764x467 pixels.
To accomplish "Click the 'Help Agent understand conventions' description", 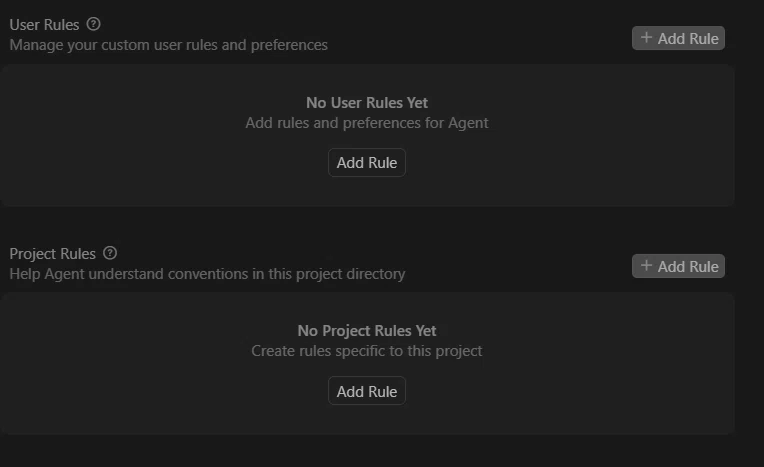I will click(207, 274).
